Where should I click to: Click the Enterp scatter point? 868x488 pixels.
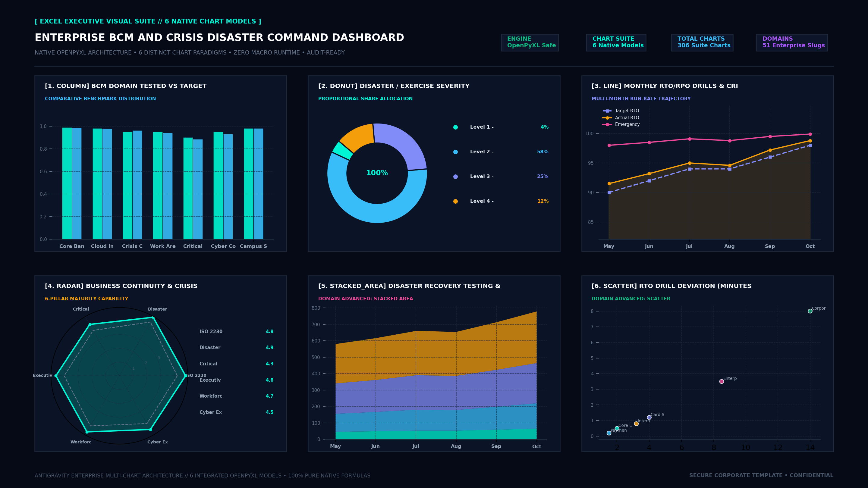tap(722, 382)
